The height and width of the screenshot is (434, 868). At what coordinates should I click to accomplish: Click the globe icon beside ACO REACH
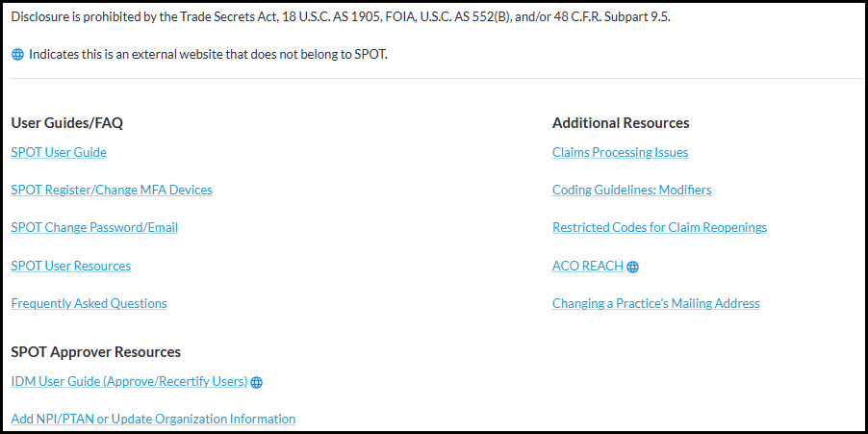click(x=632, y=268)
